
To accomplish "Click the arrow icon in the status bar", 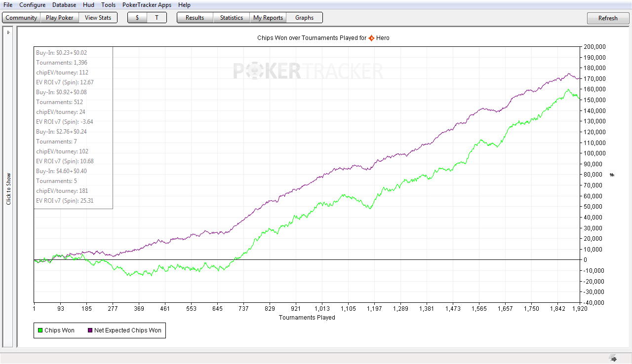I will (x=613, y=358).
